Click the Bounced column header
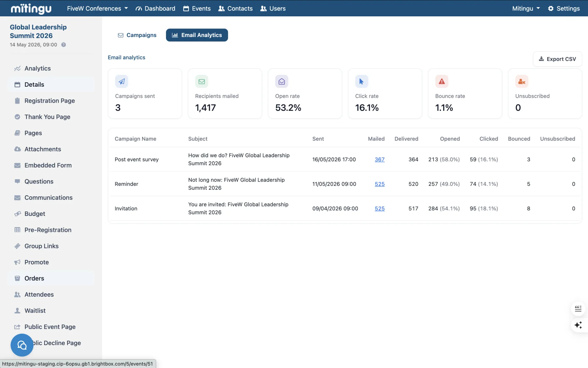This screenshot has height=368, width=588. click(x=519, y=139)
